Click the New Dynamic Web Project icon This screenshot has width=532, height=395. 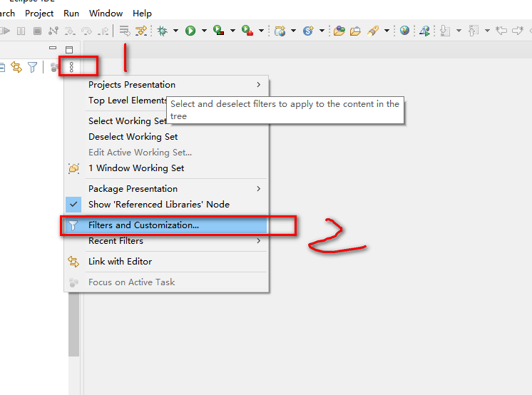pos(280,31)
